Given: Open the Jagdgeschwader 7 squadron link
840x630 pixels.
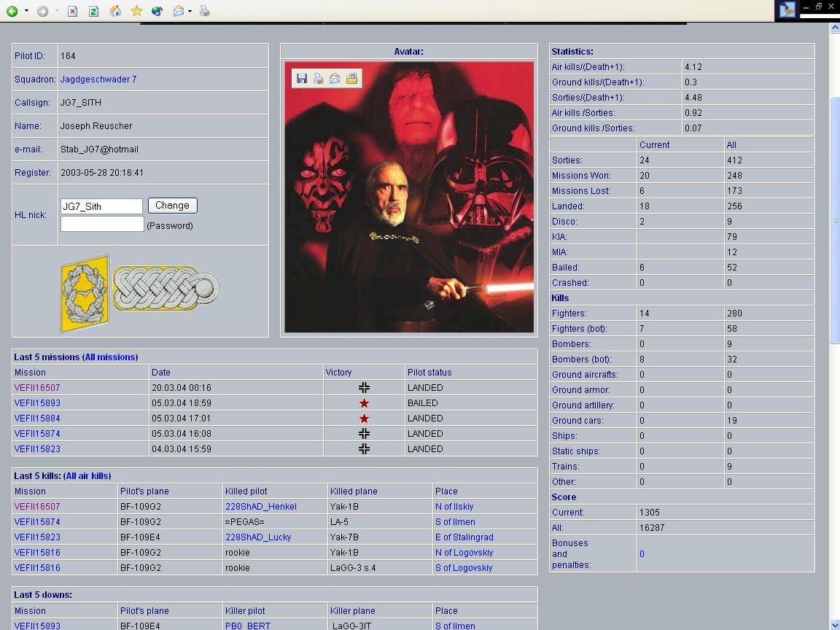Looking at the screenshot, I should click(98, 79).
